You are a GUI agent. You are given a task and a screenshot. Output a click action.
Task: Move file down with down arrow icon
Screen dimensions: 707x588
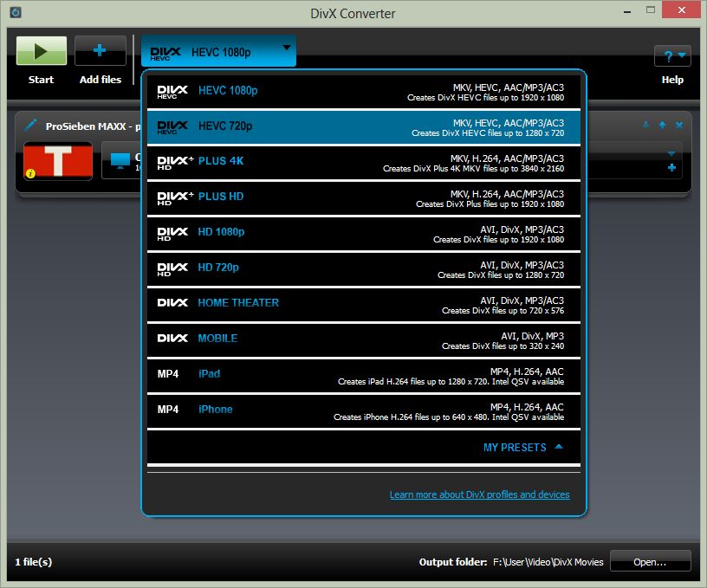(645, 125)
